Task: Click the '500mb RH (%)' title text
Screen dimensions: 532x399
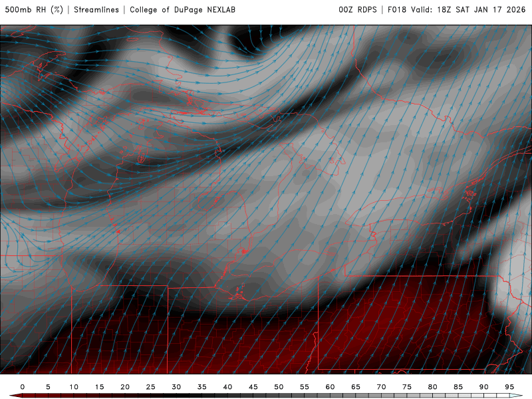Action: click(34, 9)
